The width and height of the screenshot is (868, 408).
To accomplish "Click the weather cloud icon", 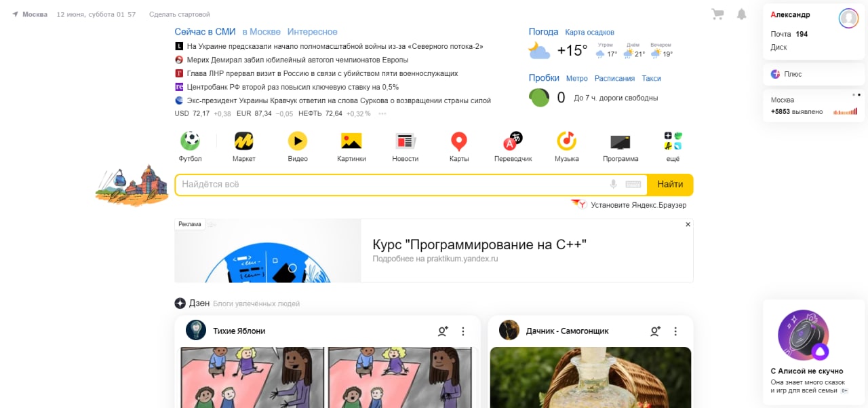I will pos(539,50).
